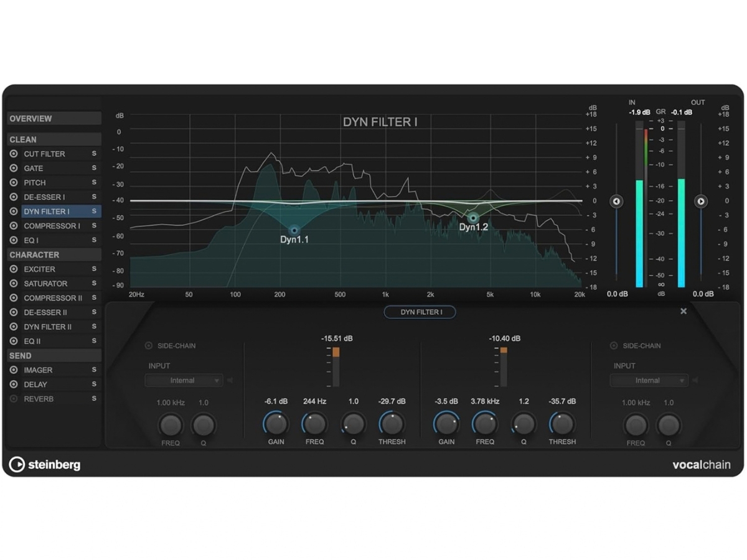Solo the GATE module
The image size is (747, 560).
pyautogui.click(x=94, y=168)
